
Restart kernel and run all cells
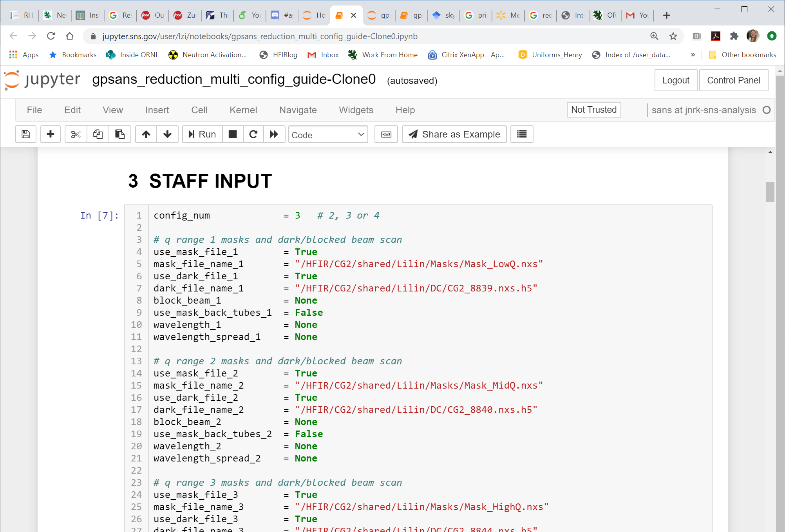[x=274, y=134]
